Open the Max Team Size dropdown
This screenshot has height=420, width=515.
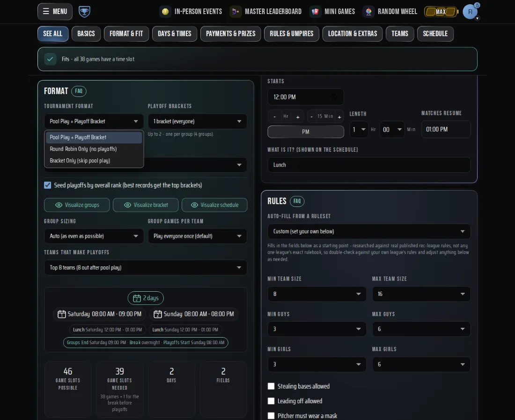point(421,294)
